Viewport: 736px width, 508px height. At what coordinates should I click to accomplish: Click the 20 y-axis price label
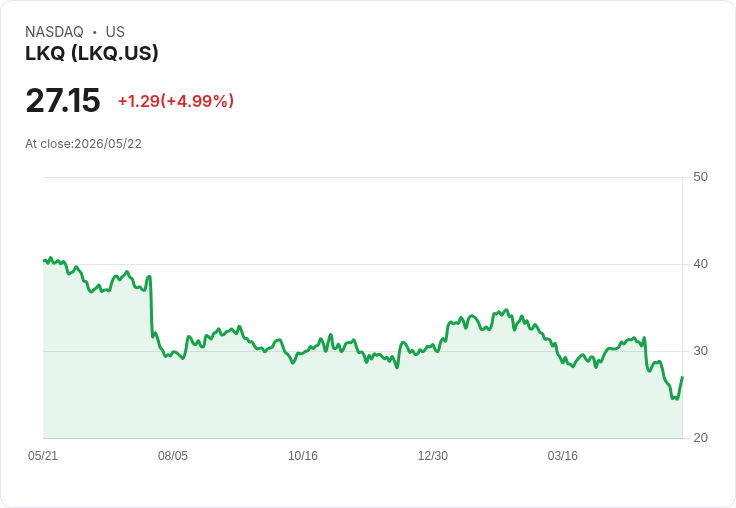pos(700,438)
